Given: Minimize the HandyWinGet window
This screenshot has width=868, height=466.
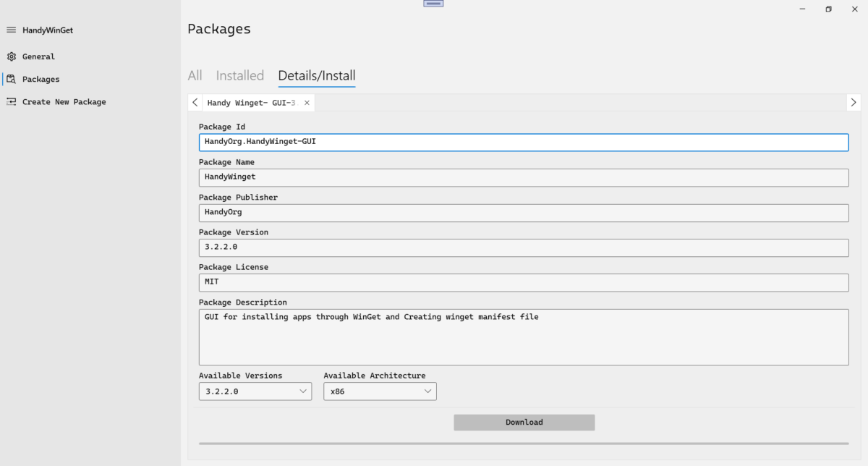Looking at the screenshot, I should pos(803,9).
